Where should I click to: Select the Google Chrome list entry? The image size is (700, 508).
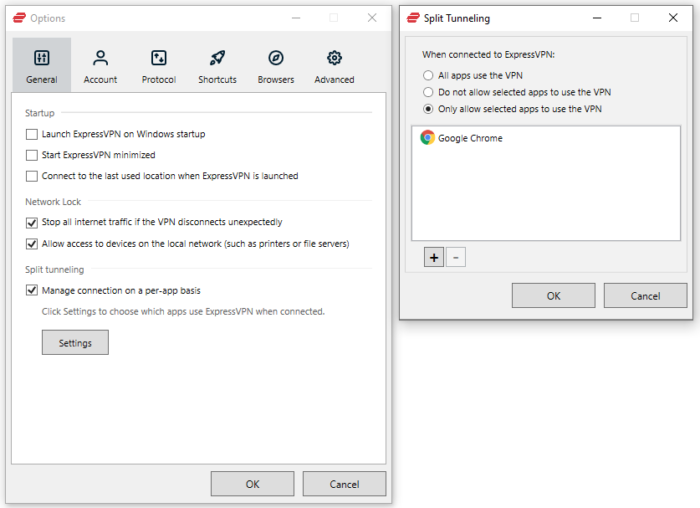[x=546, y=138]
